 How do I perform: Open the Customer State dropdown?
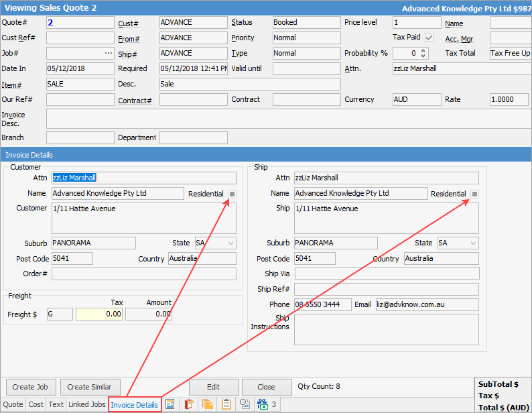[x=231, y=243]
